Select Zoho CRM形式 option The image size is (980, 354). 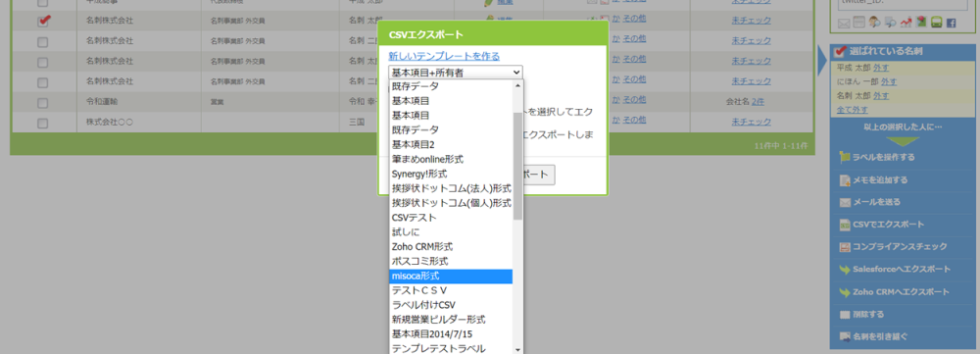[451, 246]
